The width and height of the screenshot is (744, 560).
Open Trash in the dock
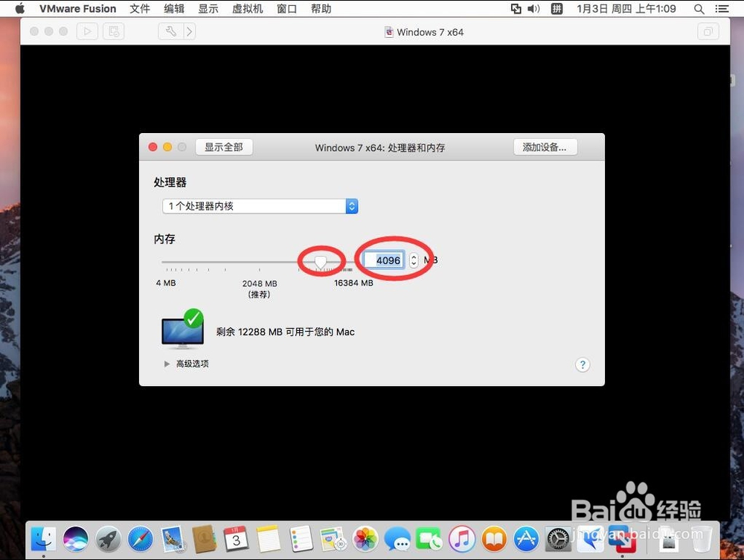click(x=702, y=539)
